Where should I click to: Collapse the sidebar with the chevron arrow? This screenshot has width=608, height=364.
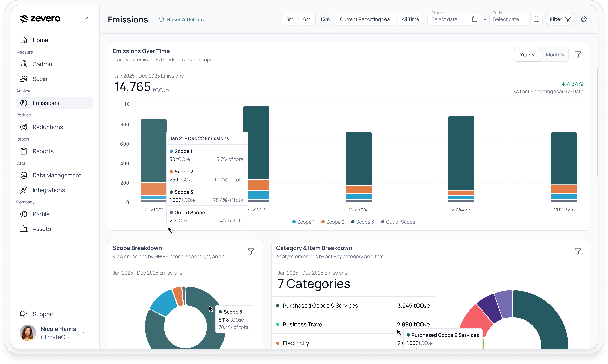[87, 19]
